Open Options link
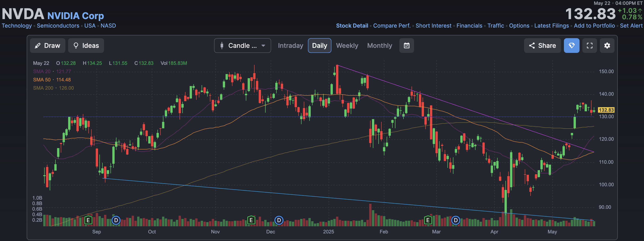Screen dimensions: 644x241 519,26
